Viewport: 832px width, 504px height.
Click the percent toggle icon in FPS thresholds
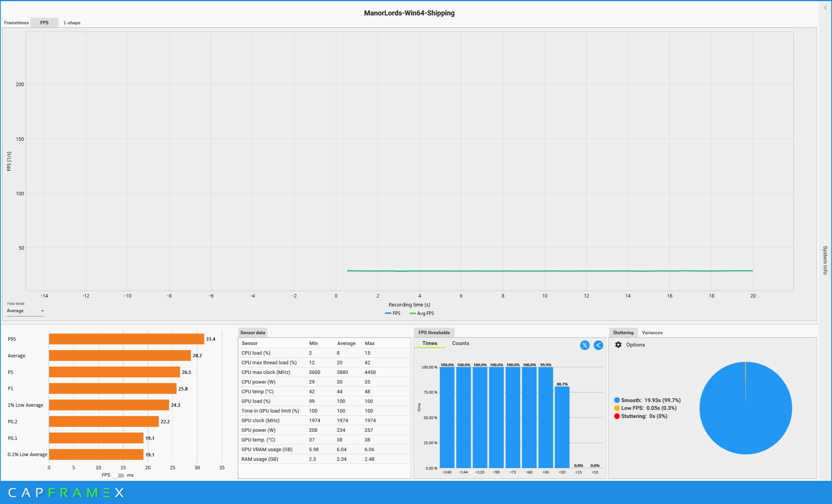585,345
